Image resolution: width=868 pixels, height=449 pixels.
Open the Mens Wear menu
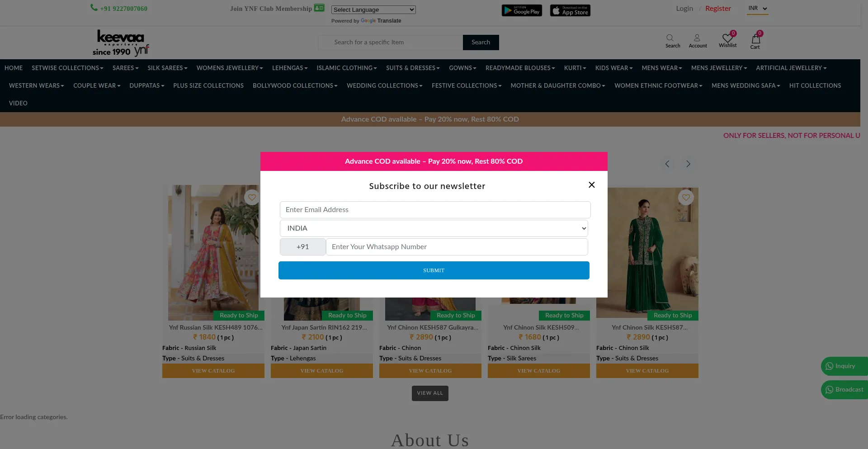click(662, 68)
